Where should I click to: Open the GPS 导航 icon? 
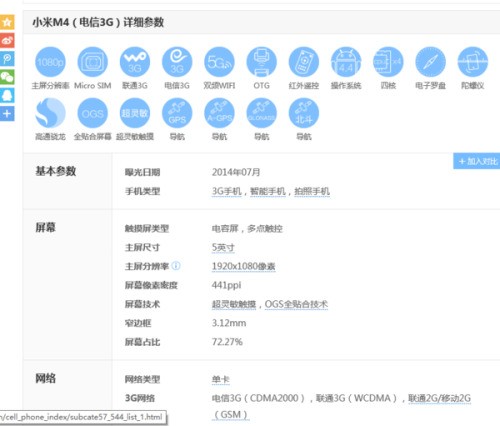pos(177,113)
